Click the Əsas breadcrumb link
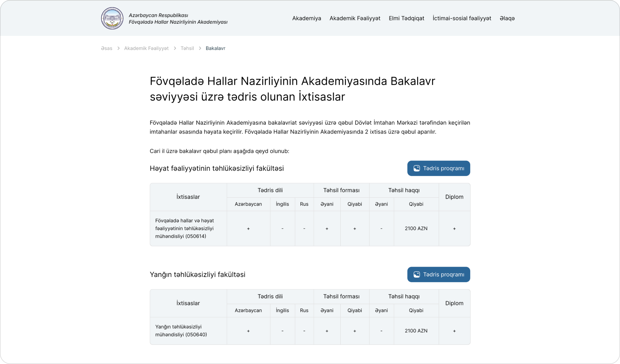The height and width of the screenshot is (364, 620). [x=106, y=48]
